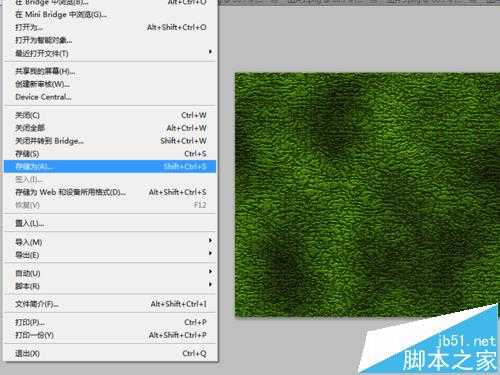Click 关闭并转到 Bridge... menu item
This screenshot has height=375, width=500.
click(110, 141)
